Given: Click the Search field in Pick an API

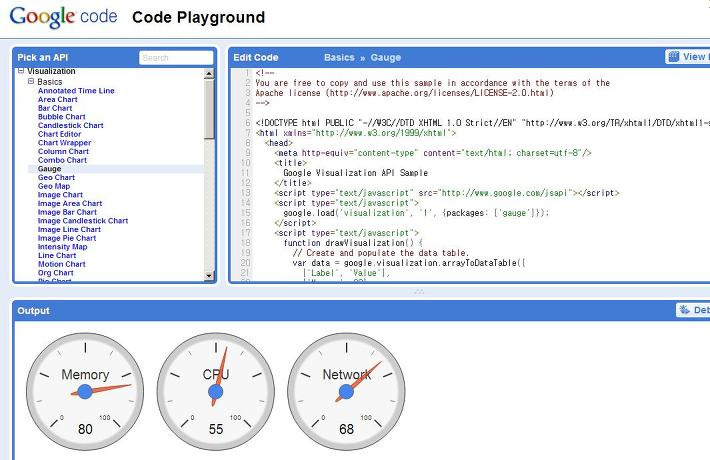Looking at the screenshot, I should click(176, 58).
